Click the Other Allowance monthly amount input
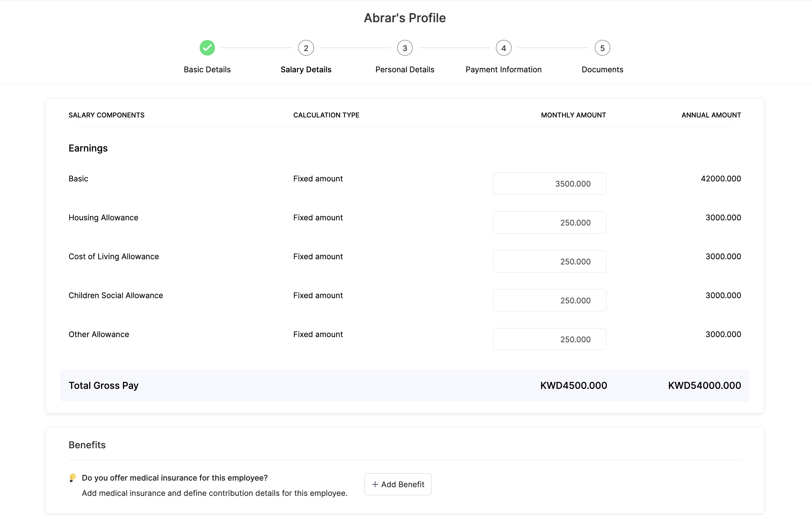 coord(549,339)
